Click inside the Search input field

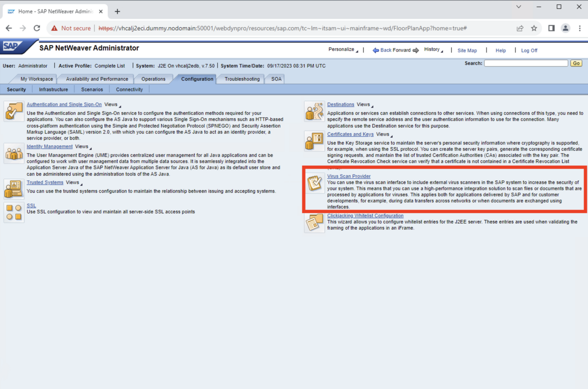526,63
